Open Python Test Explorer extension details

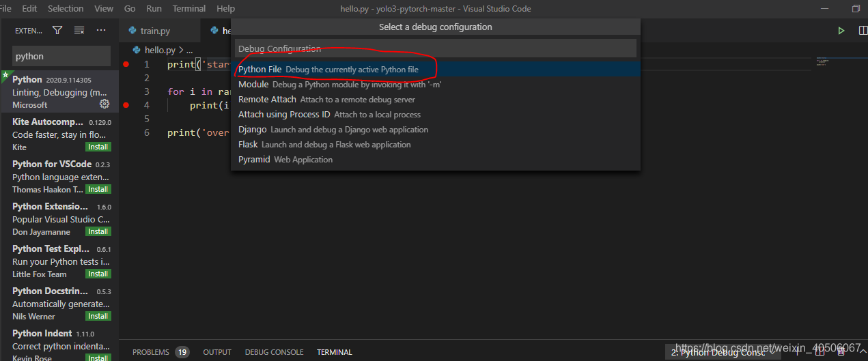tap(59, 261)
